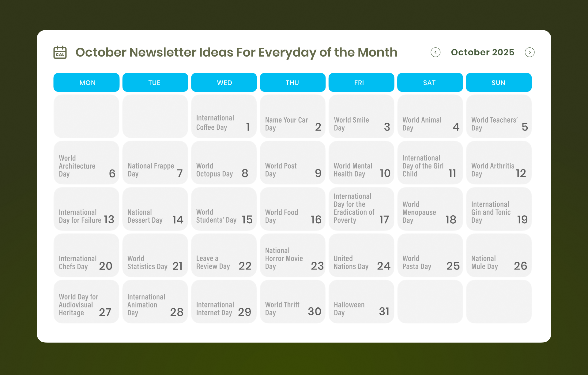The height and width of the screenshot is (375, 588).
Task: Select World Smile Day cell
Action: coord(361,116)
